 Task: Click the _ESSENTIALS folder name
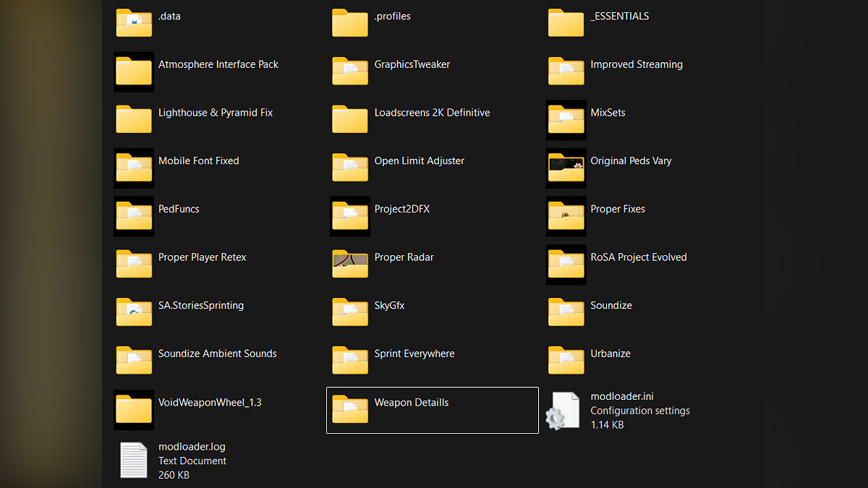[x=619, y=16]
